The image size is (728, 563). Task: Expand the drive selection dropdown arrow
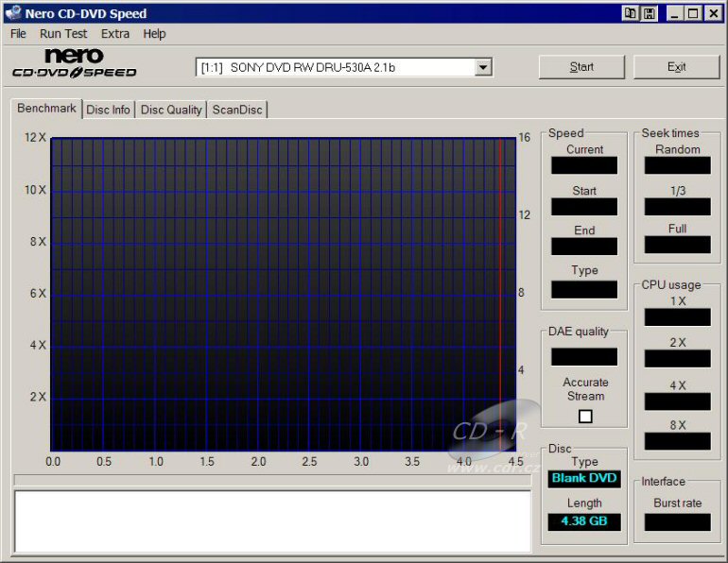coord(483,67)
